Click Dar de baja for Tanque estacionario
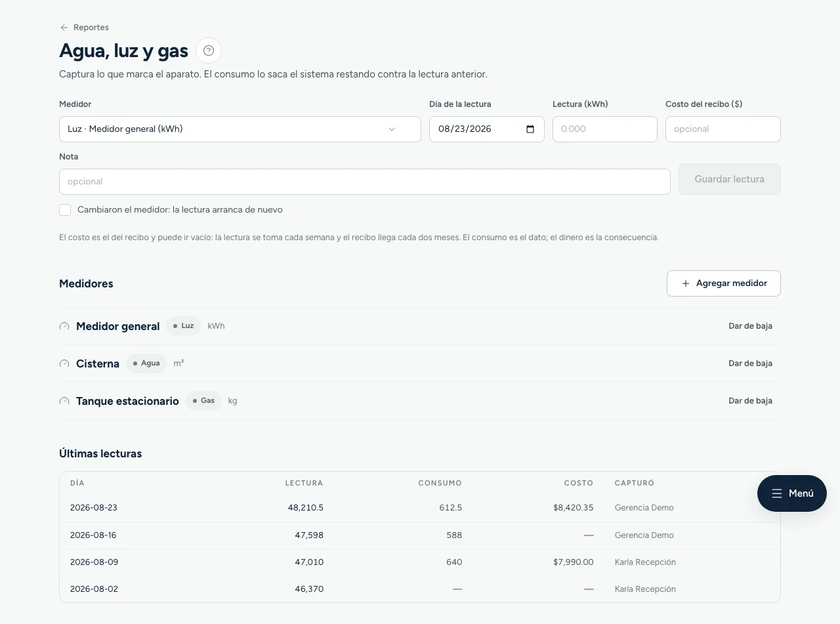Screen dimensions: 840x624 (x=750, y=401)
